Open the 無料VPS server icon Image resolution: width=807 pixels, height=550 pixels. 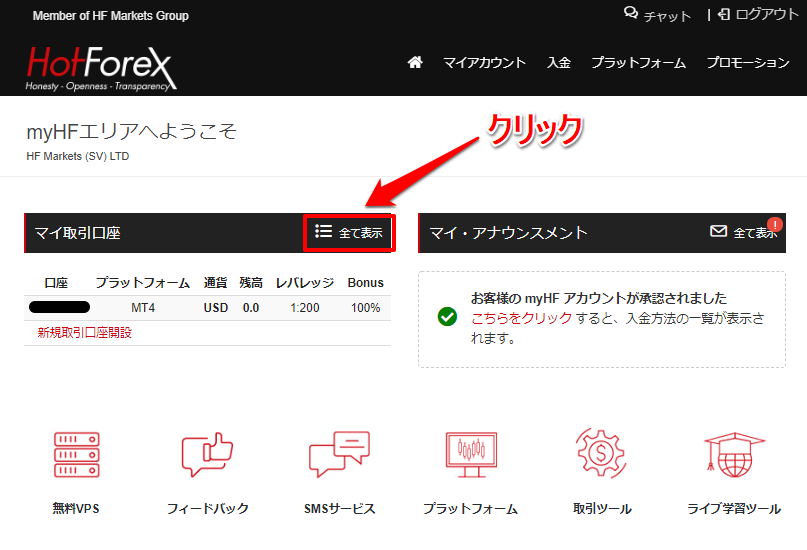[x=77, y=455]
